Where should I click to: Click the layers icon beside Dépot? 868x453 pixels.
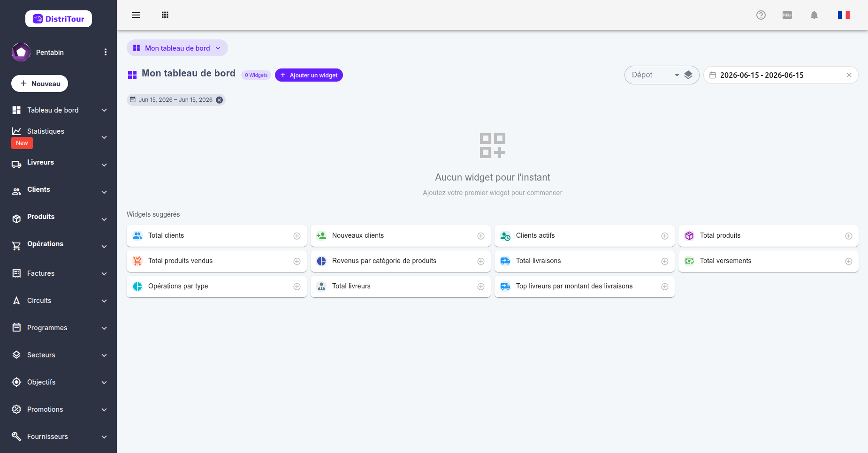[688, 75]
